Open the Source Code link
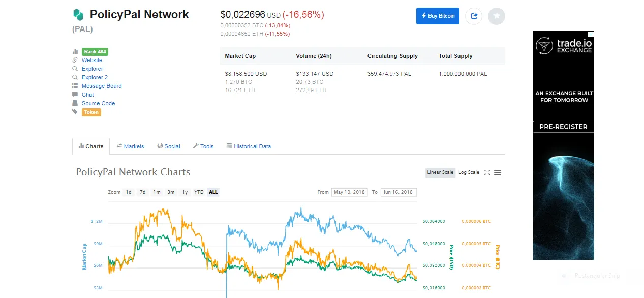 click(x=99, y=103)
